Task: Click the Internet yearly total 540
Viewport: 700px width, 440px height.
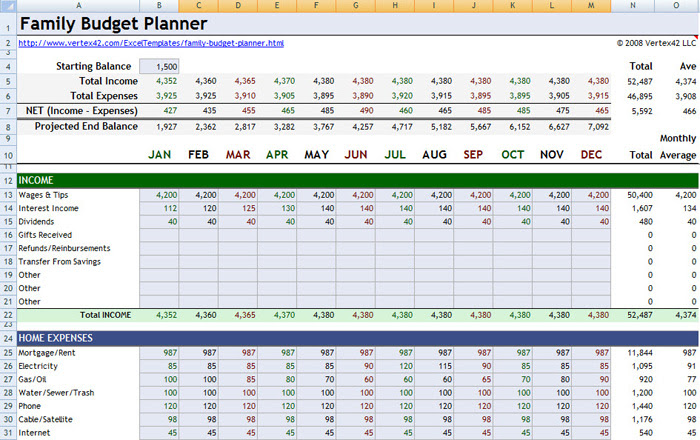Action: [646, 433]
